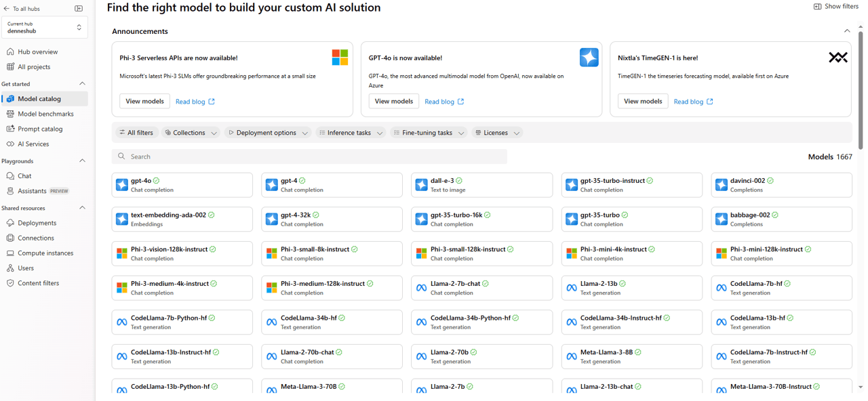Viewport: 868px width, 401px height.
Task: Click the Show filters panel icon
Action: click(x=817, y=6)
